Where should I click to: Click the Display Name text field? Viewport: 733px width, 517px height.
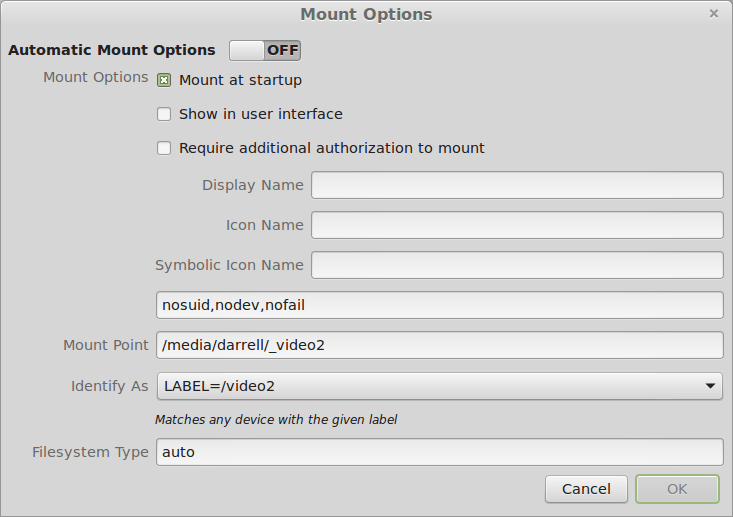pyautogui.click(x=517, y=185)
